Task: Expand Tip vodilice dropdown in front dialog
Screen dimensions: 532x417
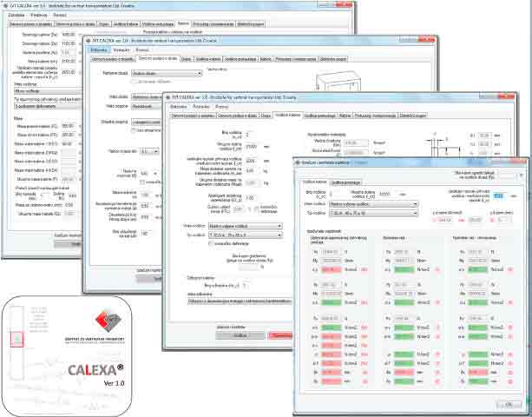Action: click(x=373, y=213)
